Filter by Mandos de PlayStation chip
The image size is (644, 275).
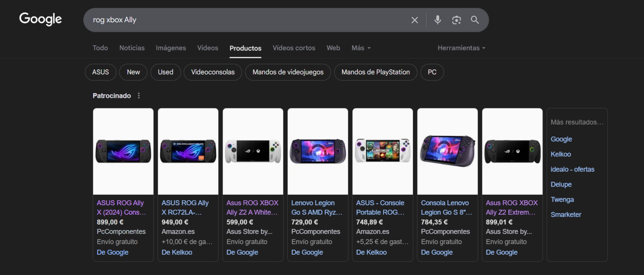[x=376, y=72]
